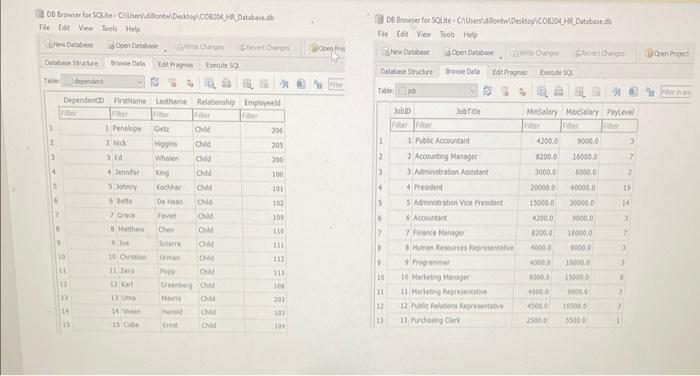Click global filter box in job window
This screenshot has height=376, width=700.
click(676, 92)
